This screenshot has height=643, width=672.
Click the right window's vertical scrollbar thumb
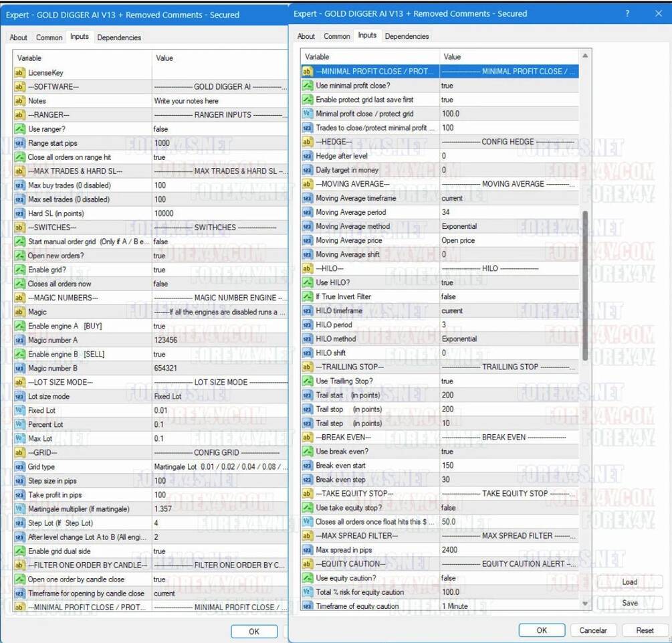[x=585, y=285]
